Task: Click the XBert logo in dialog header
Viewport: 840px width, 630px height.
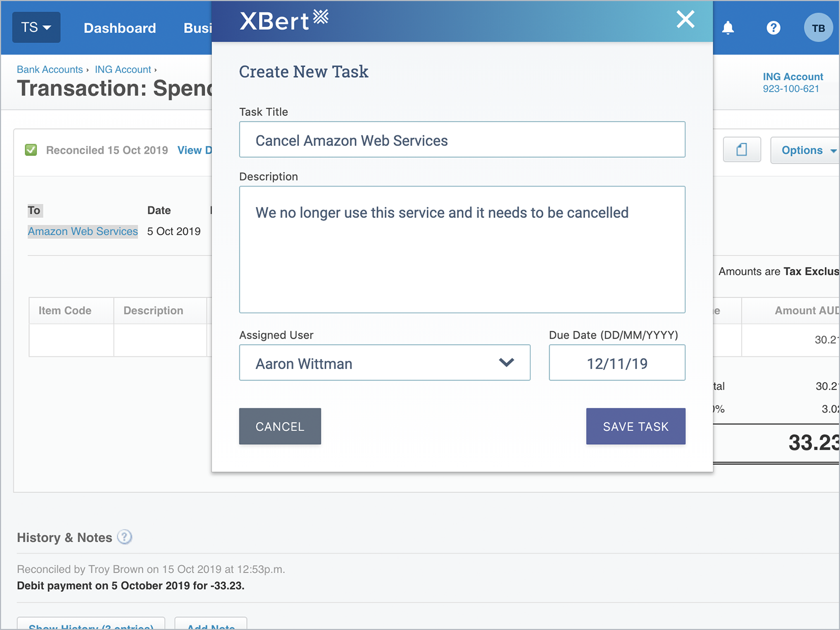Action: 284,21
